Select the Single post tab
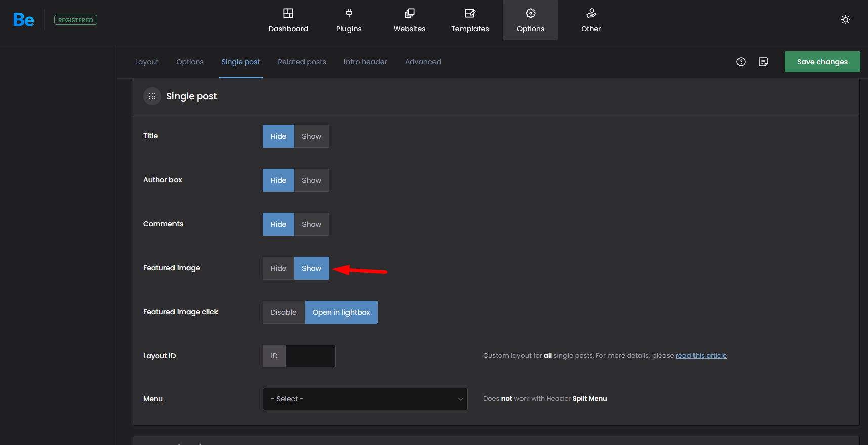This screenshot has height=445, width=868. pyautogui.click(x=241, y=62)
